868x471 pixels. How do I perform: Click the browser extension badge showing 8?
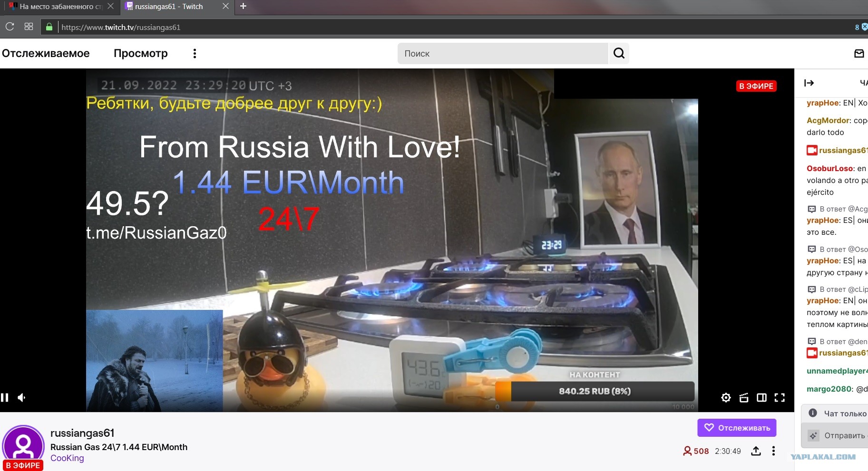click(861, 27)
